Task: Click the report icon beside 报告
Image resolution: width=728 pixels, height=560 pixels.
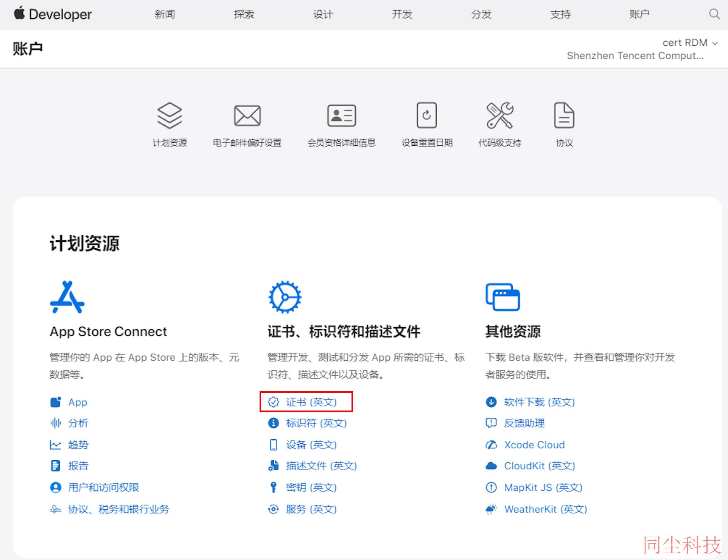Action: [x=56, y=466]
